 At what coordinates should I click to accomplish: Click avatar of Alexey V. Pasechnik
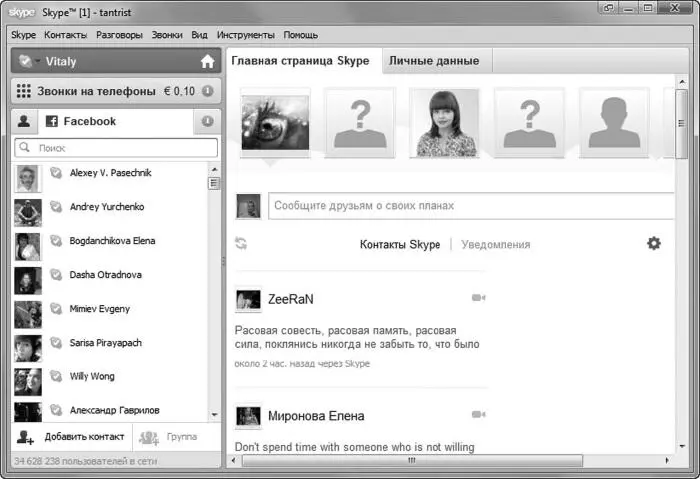28,179
